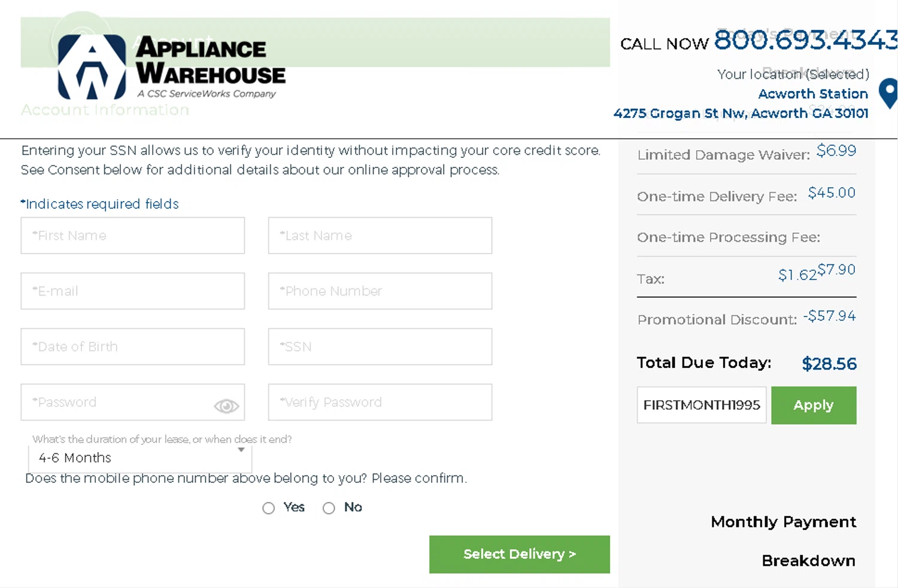Screen dimensions: 898x588
Task: Click the Date of Birth field
Action: 133,347
